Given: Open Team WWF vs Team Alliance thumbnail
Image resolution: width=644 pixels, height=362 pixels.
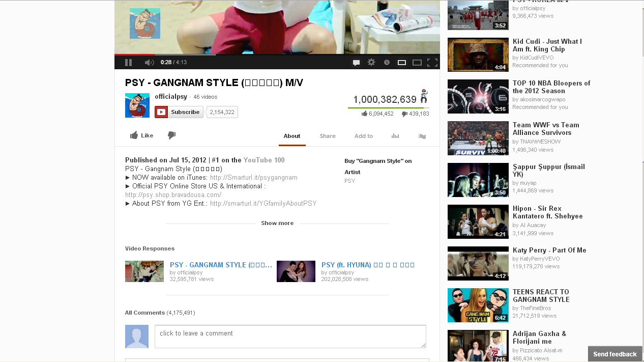Looking at the screenshot, I should [x=478, y=138].
